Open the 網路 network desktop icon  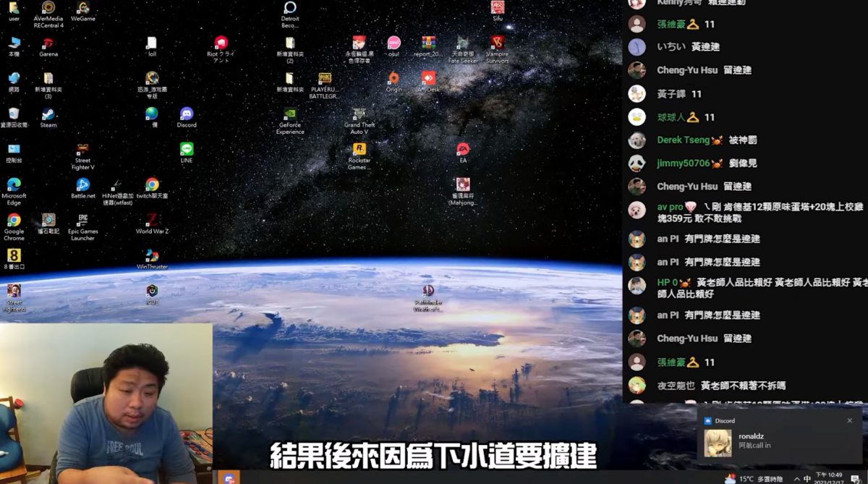click(14, 82)
